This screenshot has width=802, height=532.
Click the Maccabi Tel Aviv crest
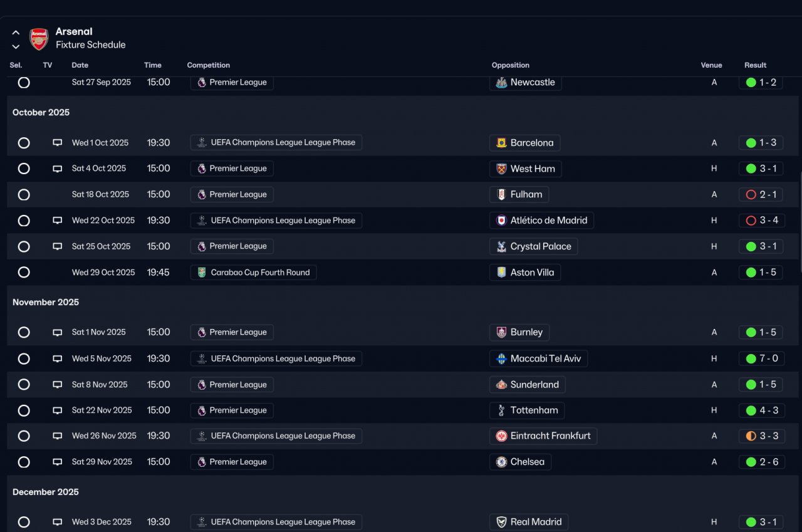tap(501, 359)
